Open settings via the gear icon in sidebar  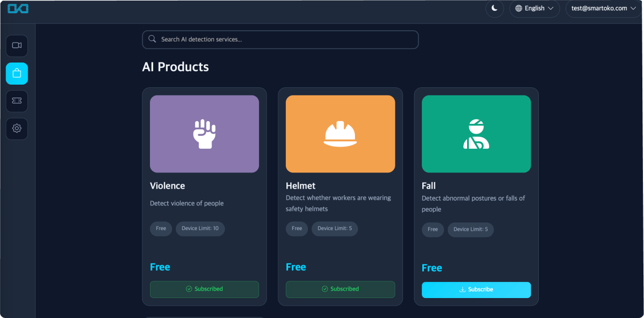click(17, 129)
